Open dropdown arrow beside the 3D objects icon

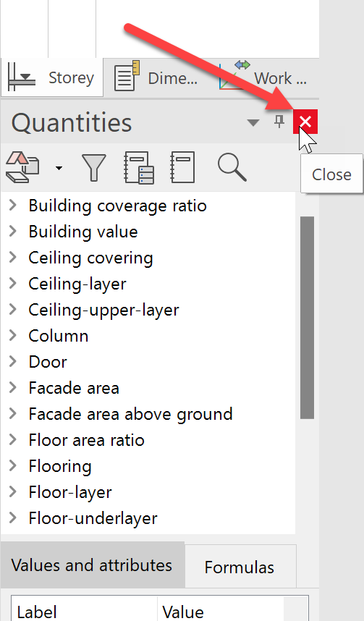pos(59,169)
